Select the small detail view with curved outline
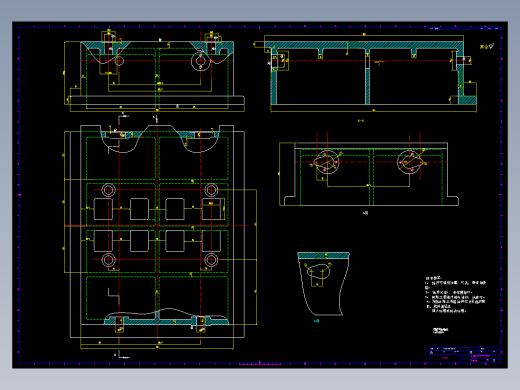520x390 pixels. (323, 284)
